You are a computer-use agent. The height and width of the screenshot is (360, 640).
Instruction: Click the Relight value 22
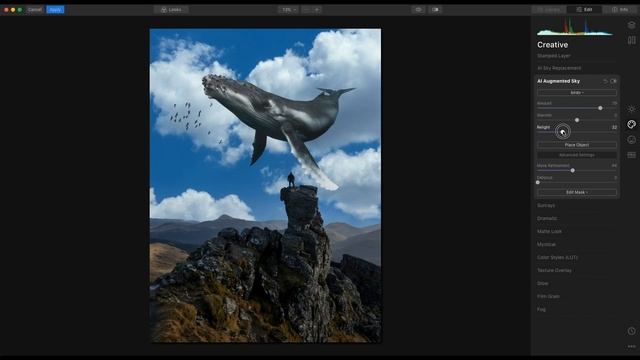coord(614,127)
